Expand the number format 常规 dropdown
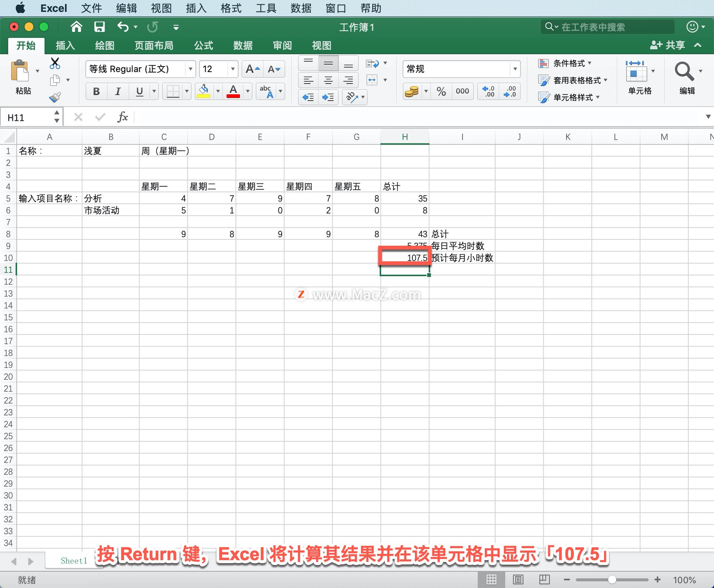714x588 pixels. click(x=515, y=69)
